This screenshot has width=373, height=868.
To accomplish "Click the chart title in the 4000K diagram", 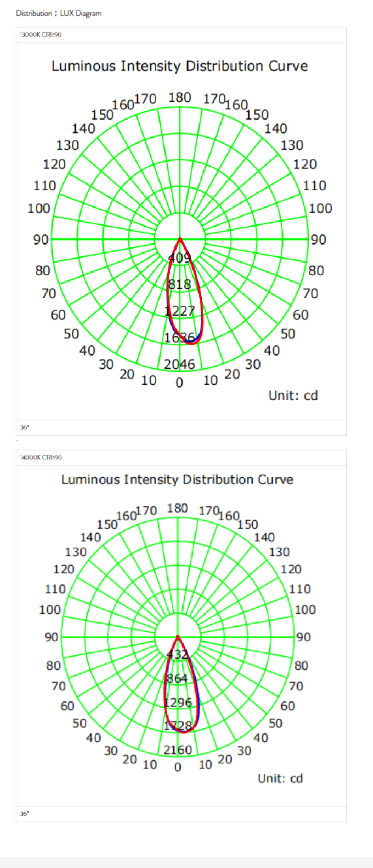I will pos(178,479).
